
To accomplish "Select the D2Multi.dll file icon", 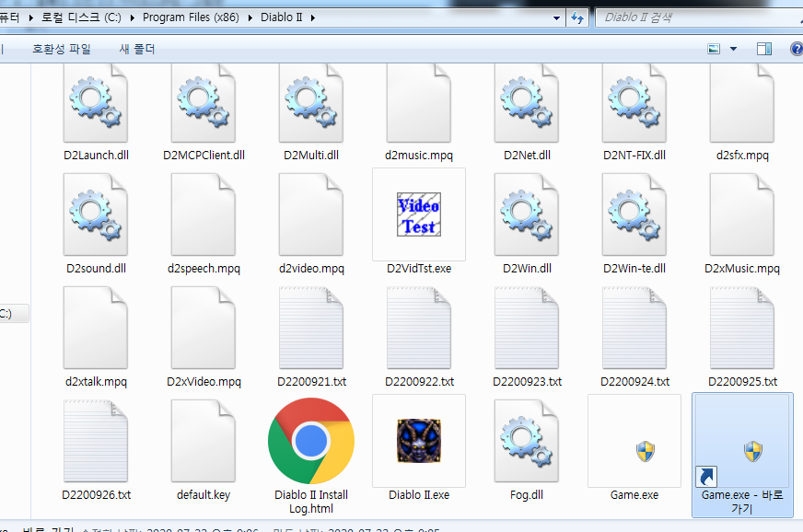I will [x=311, y=103].
